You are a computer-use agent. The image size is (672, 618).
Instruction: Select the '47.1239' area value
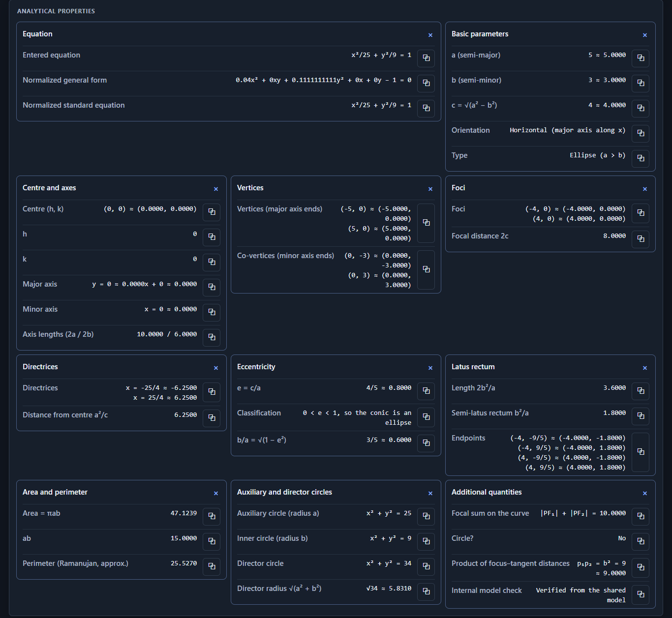point(183,513)
